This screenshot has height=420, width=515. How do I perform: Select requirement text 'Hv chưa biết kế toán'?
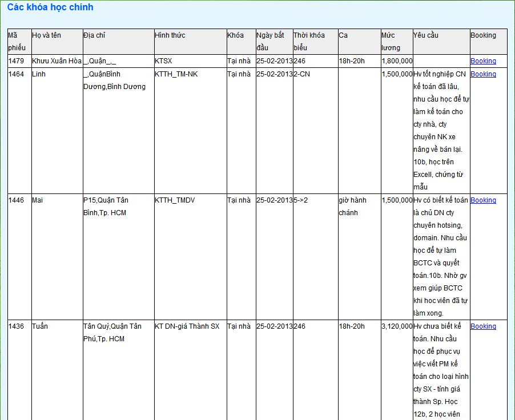coord(437,333)
